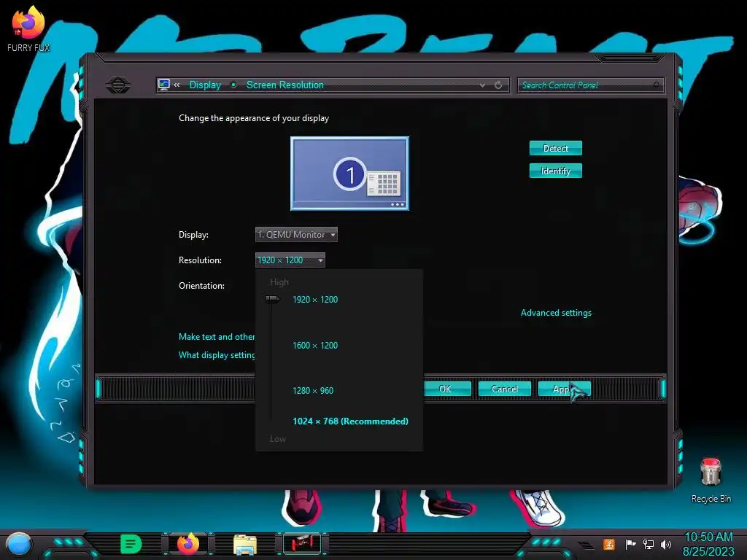Select 1280 × 960 in resolution list
The image size is (747, 560).
click(313, 391)
